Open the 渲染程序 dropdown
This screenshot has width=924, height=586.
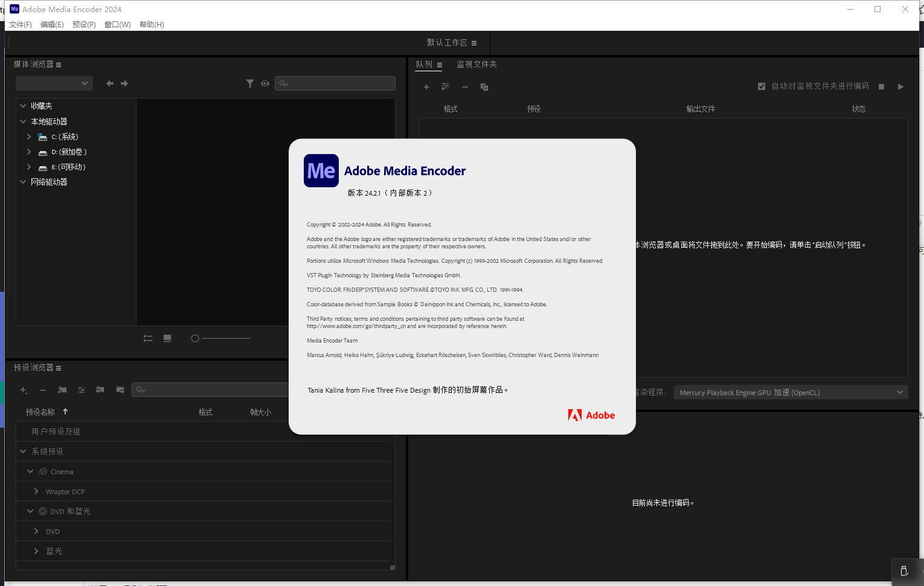point(790,392)
